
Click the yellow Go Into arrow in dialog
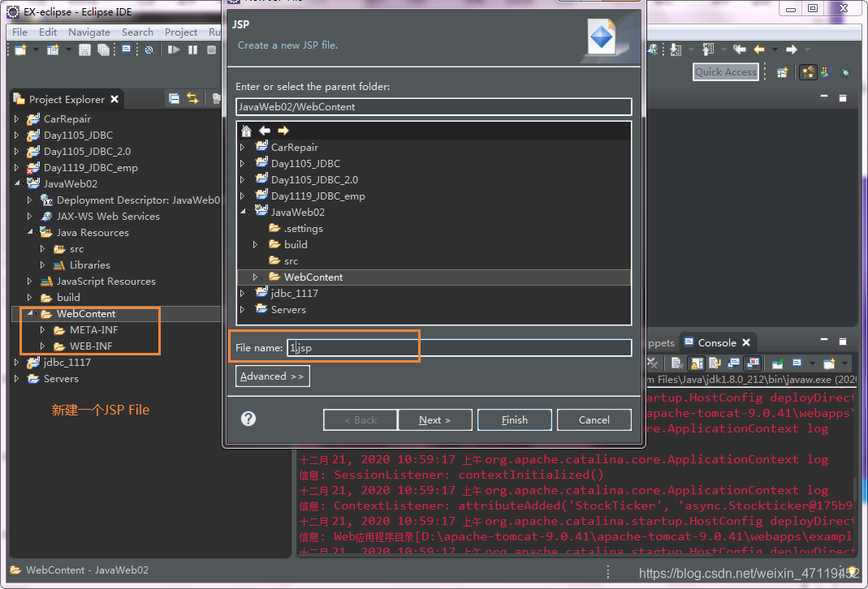(283, 131)
